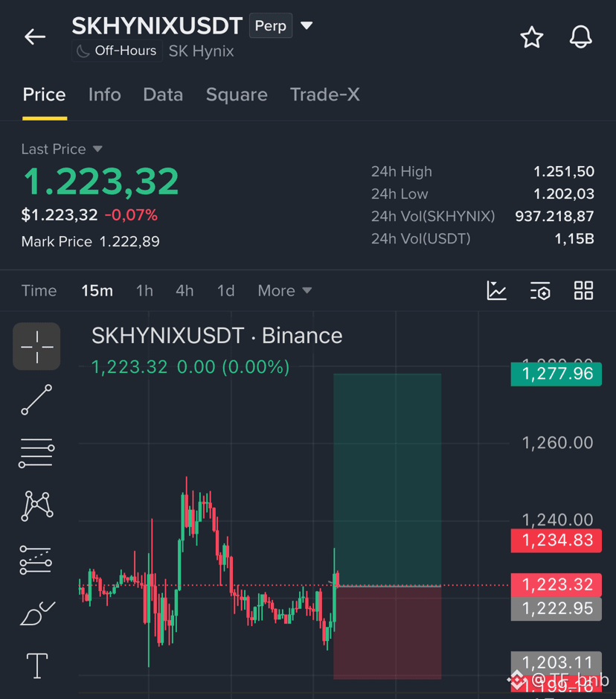Add SKHYNIXUSDT to favorites with star icon
Screen dimensions: 616x699
532,37
